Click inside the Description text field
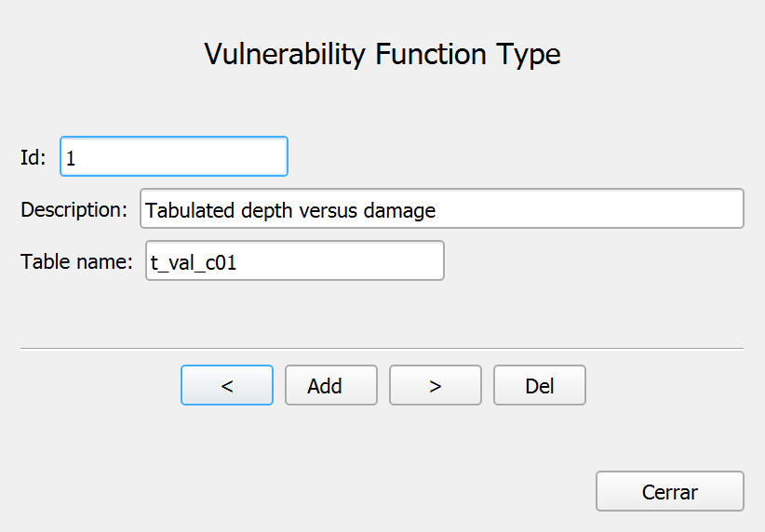Screen dimensions: 765x532 (442, 208)
